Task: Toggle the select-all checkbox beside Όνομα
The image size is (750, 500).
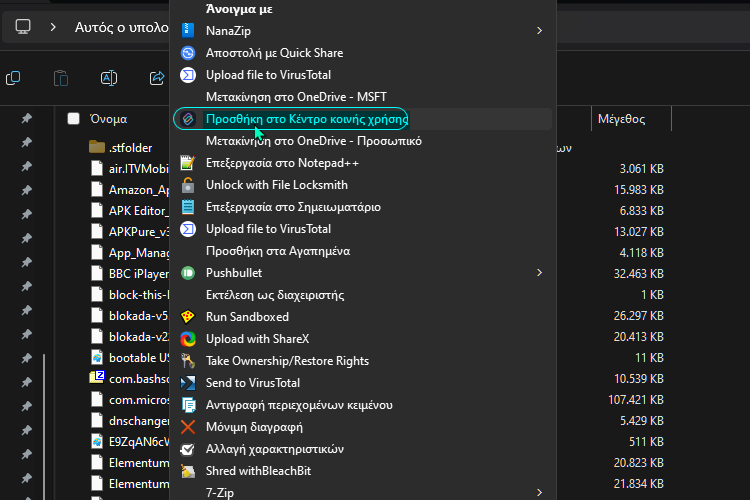Action: 73,119
